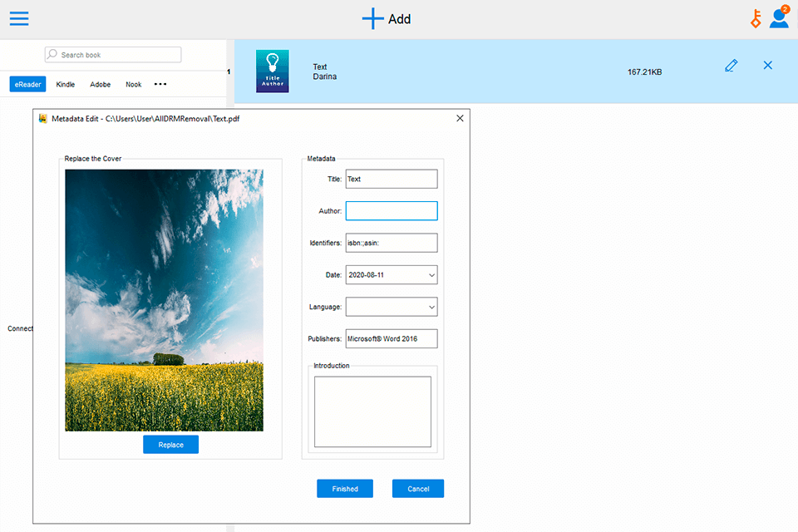Remove the Text book with X icon
The image size is (798, 532).
[x=767, y=66]
